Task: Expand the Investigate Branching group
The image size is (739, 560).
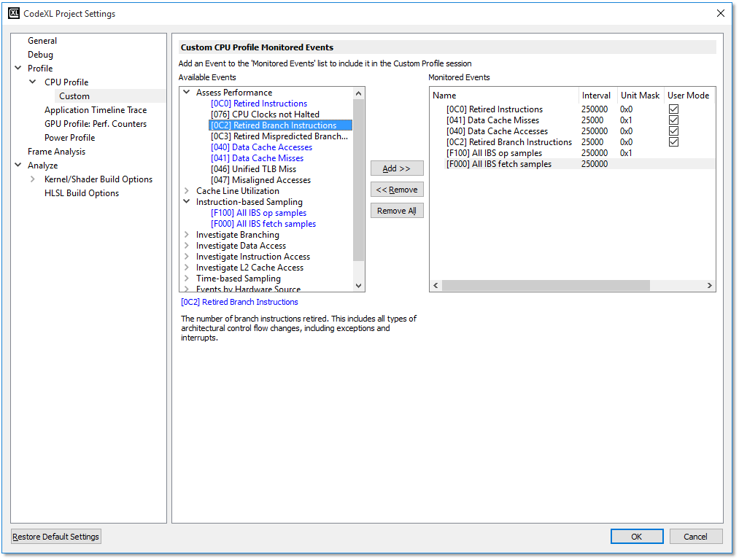Action: 187,235
